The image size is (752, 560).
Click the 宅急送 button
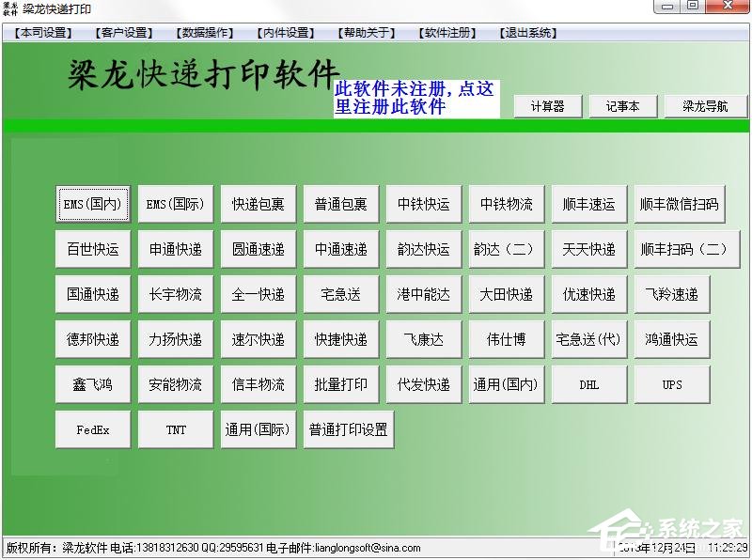341,294
